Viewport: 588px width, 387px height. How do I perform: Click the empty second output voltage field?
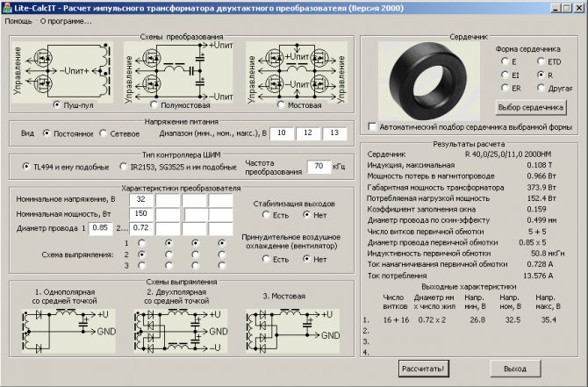168,200
